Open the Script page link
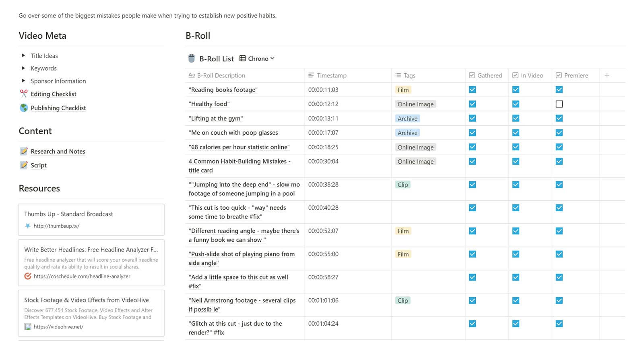The width and height of the screenshot is (644, 341). (x=39, y=165)
